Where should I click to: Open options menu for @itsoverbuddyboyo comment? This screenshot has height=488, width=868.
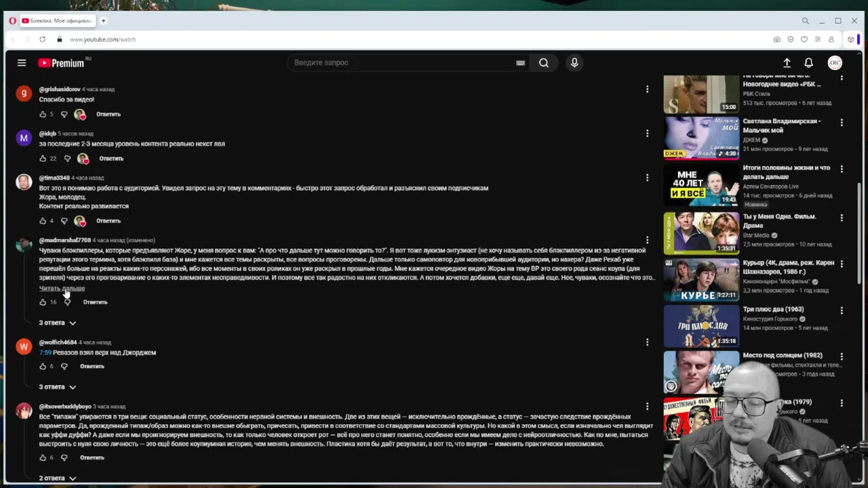tap(647, 407)
